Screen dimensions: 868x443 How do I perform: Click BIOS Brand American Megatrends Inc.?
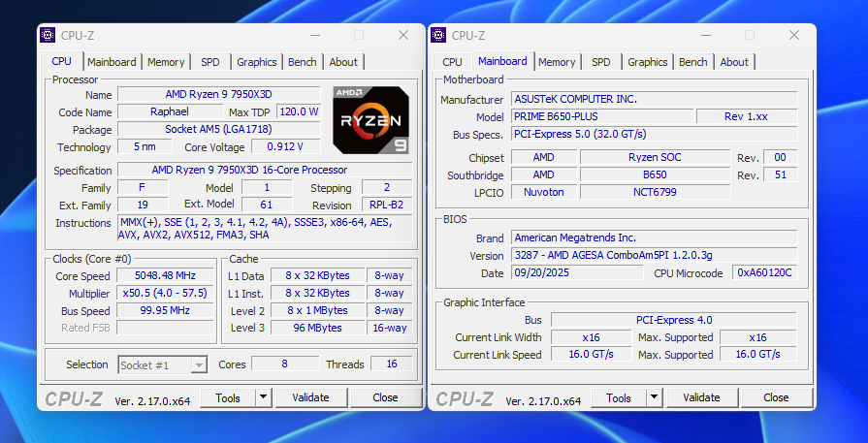654,237
